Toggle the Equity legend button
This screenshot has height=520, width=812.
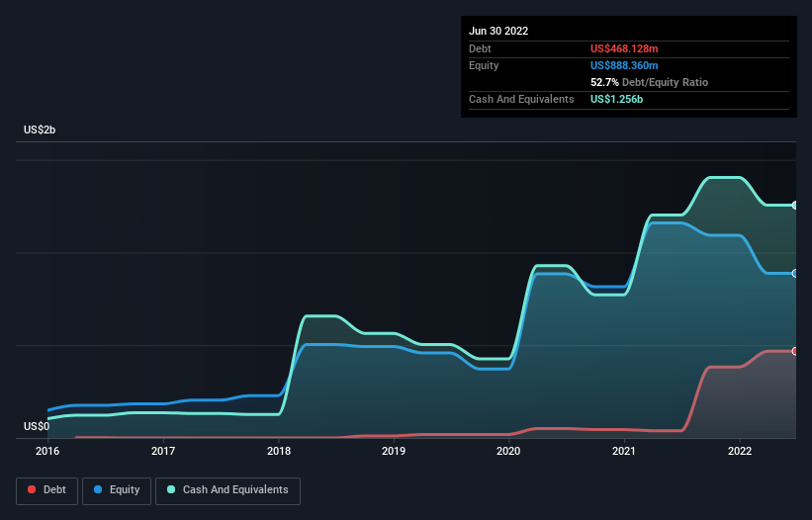tap(117, 490)
